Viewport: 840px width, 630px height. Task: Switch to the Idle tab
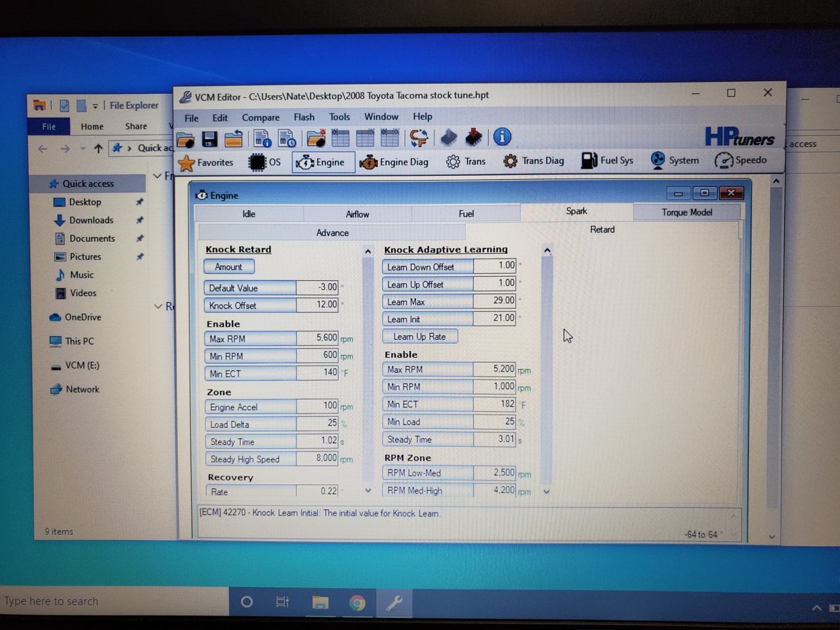(x=249, y=214)
